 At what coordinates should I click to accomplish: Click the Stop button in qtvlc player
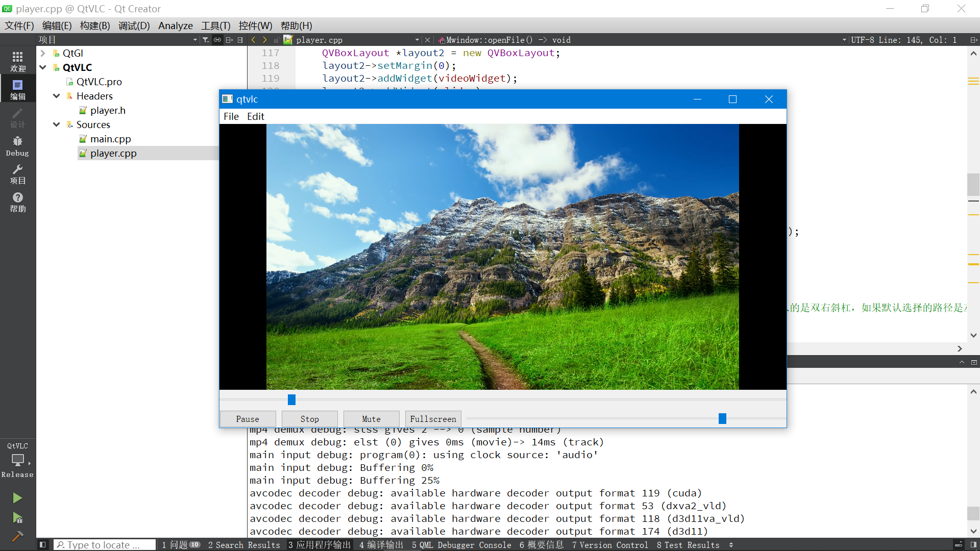pos(309,418)
